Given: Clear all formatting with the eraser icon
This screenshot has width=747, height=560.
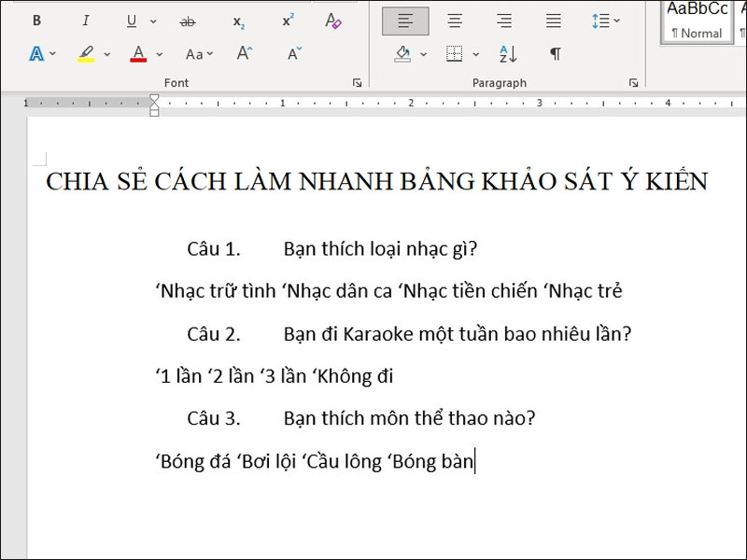Looking at the screenshot, I should pyautogui.click(x=333, y=21).
